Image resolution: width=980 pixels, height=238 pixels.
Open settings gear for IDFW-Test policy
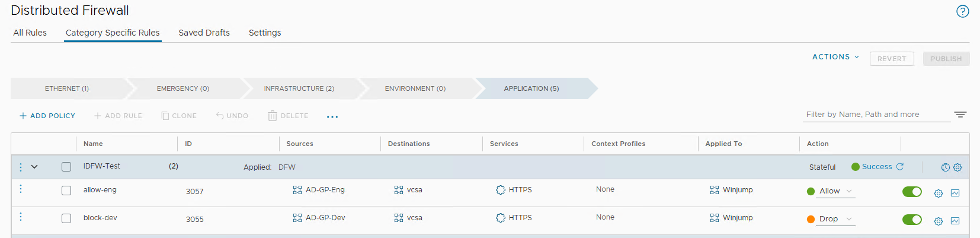coord(957,167)
